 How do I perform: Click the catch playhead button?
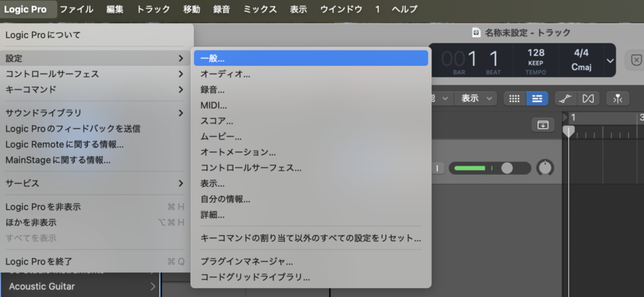(618, 99)
